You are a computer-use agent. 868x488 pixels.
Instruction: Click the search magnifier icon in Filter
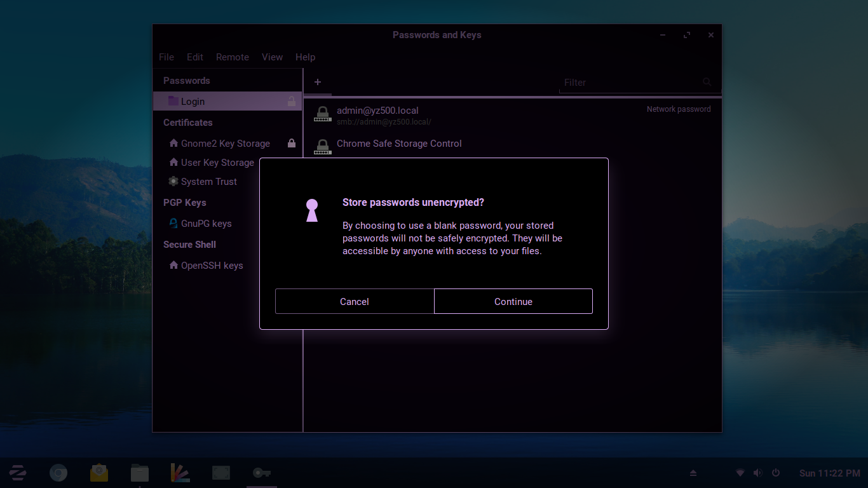tap(707, 82)
